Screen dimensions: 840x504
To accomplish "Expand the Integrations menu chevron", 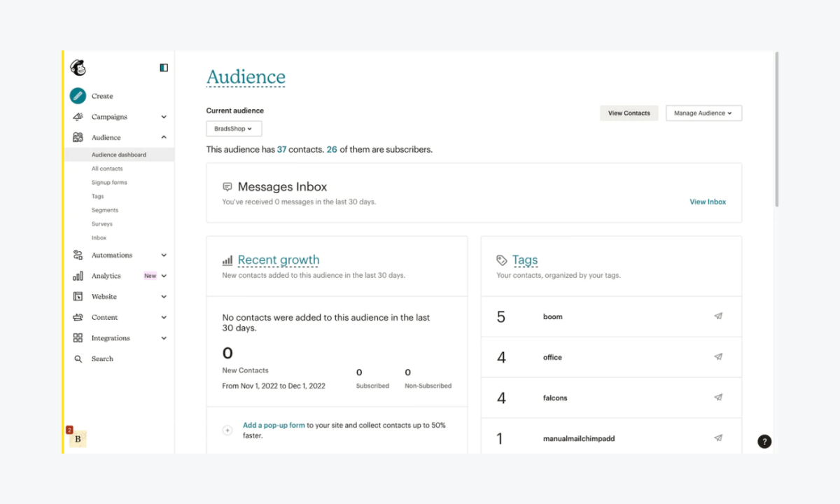I will point(164,338).
